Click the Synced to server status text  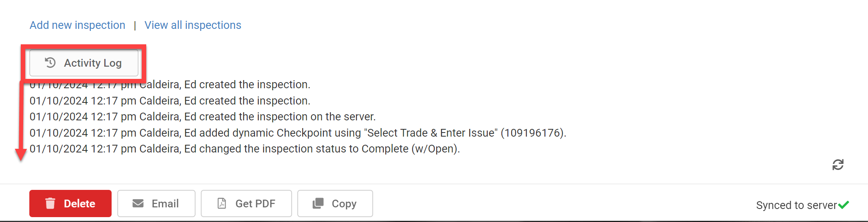point(796,205)
